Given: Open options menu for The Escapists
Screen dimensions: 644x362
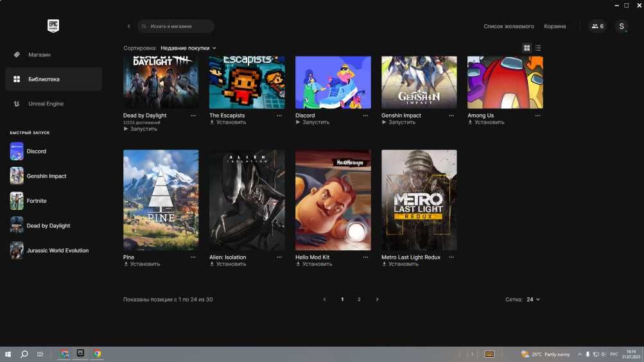Looking at the screenshot, I should [279, 116].
